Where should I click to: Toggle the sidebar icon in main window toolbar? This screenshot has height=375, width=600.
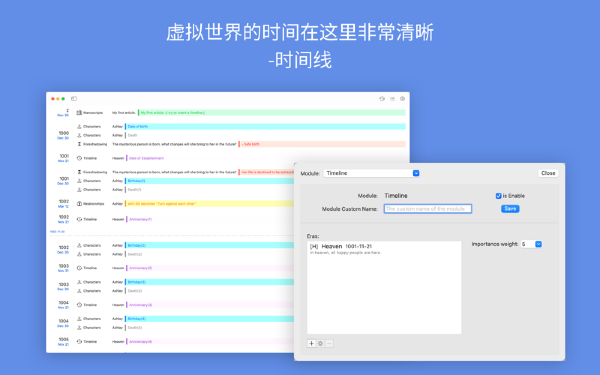coord(74,99)
